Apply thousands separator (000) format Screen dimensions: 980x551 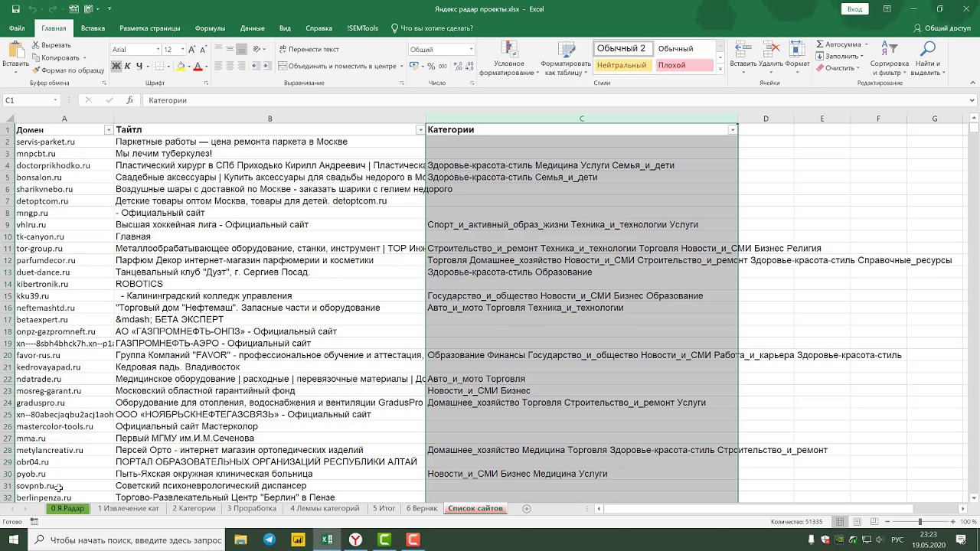click(x=443, y=67)
